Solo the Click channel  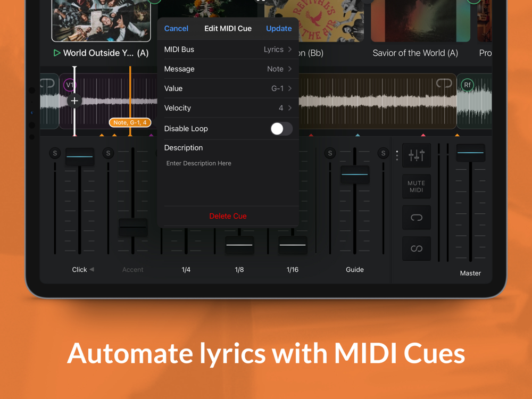click(55, 153)
